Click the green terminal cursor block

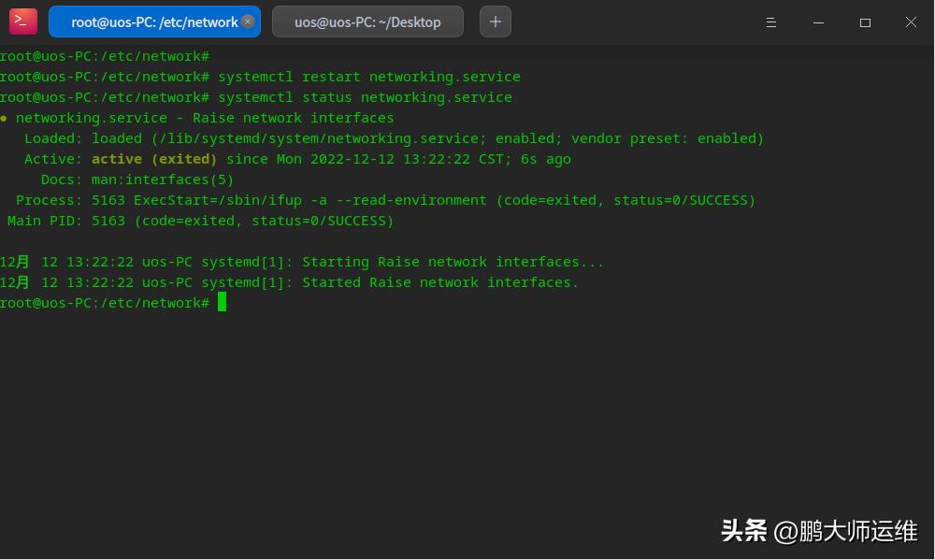point(222,302)
